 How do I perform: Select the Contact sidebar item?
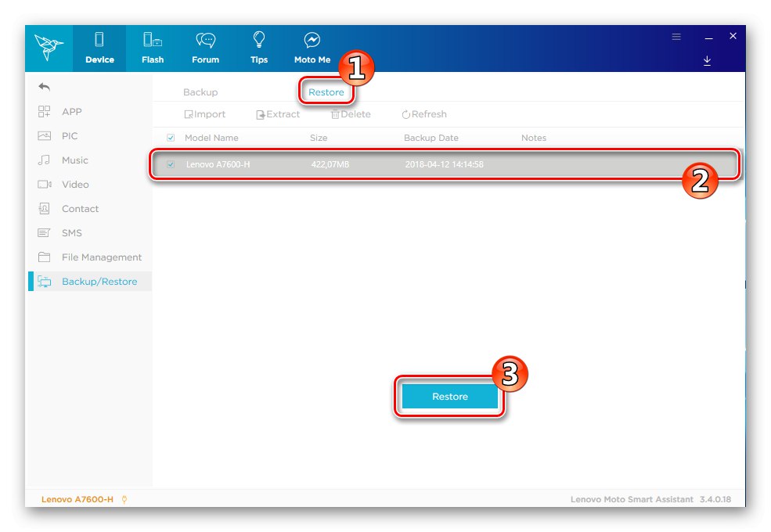90,208
